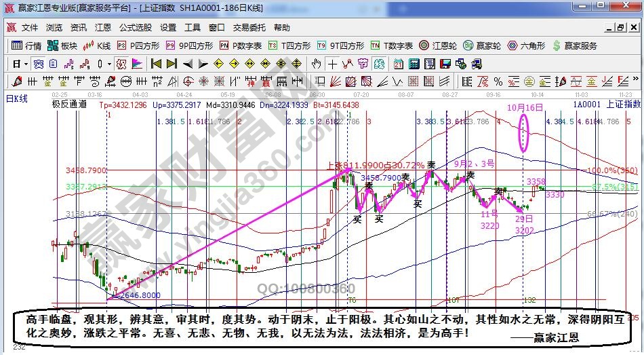
Task: Click the 赢家服务 button
Action: tap(576, 45)
